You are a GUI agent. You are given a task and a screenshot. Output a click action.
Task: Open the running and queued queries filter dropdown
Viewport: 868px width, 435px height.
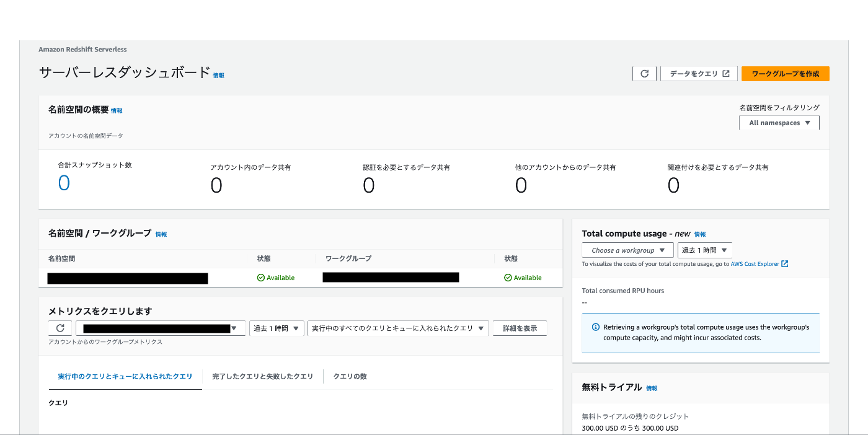click(398, 328)
